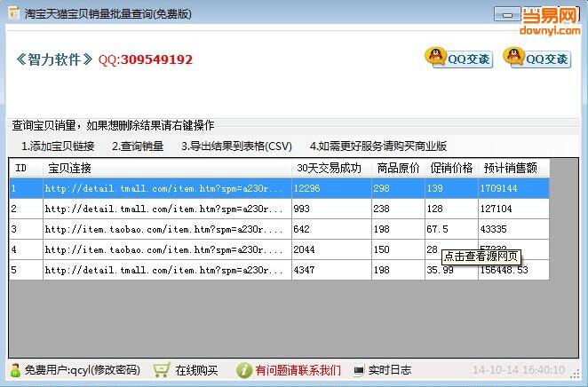The width and height of the screenshot is (588, 387).
Task: Select row 1 tmall link cell
Action: pos(167,188)
